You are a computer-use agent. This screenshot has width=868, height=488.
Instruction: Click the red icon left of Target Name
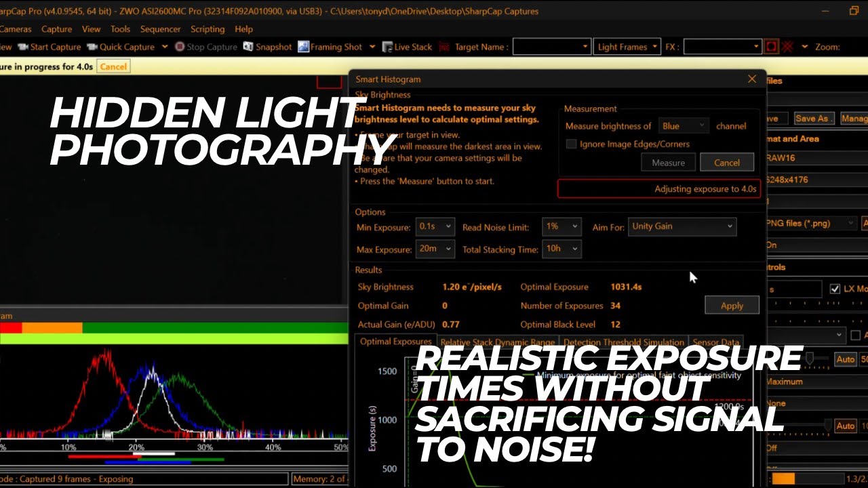coord(444,47)
